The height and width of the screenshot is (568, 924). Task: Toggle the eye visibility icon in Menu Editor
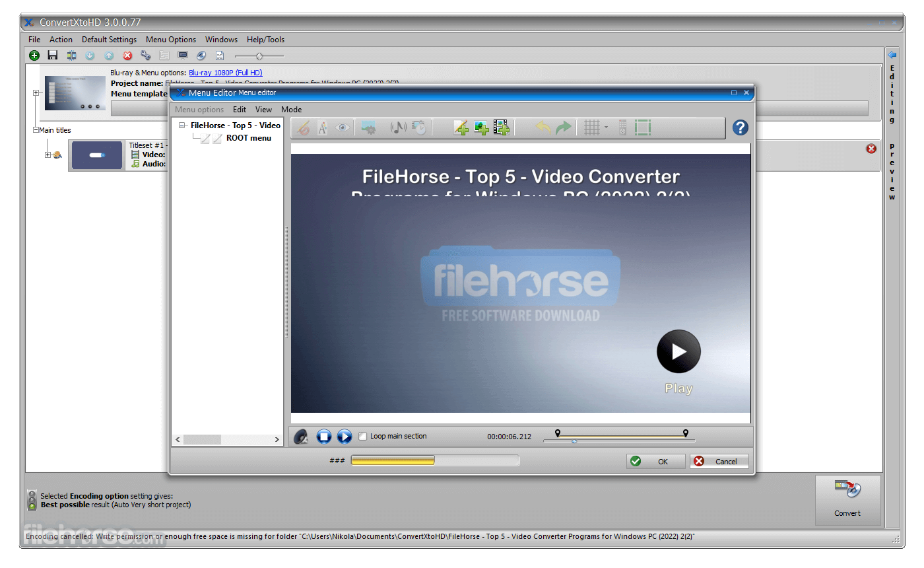click(342, 128)
